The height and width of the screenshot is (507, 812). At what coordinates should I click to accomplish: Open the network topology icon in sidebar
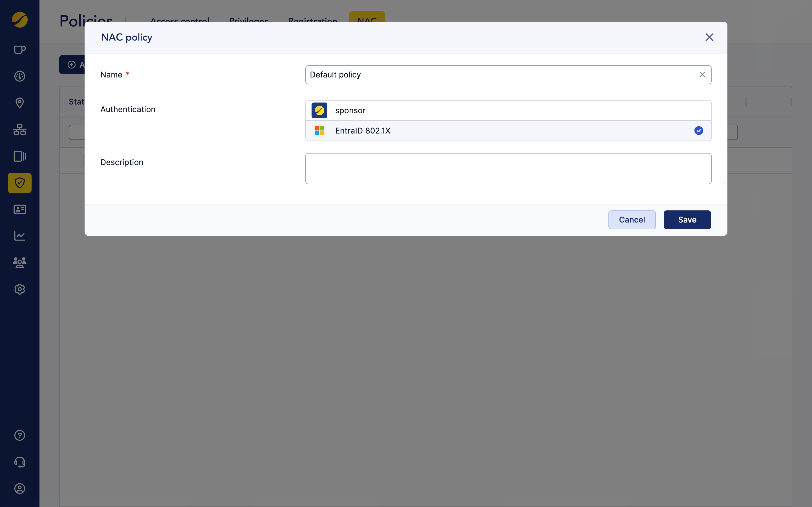[19, 130]
